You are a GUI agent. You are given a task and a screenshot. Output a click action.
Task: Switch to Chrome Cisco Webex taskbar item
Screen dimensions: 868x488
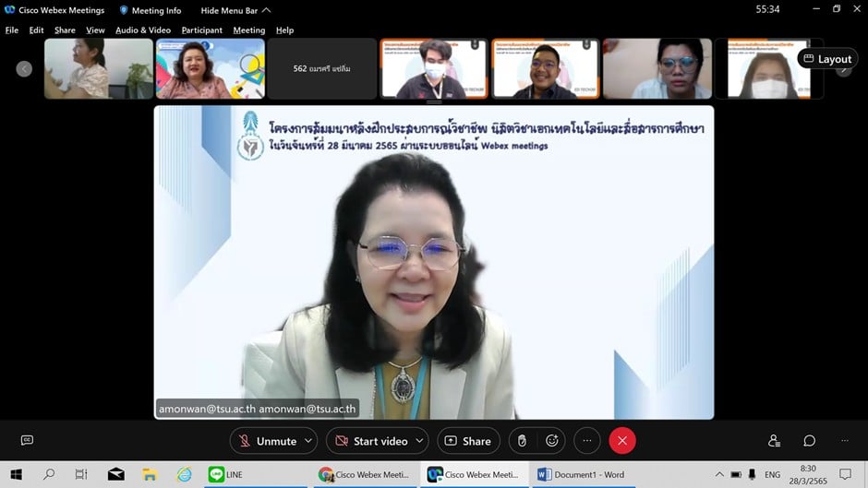366,475
